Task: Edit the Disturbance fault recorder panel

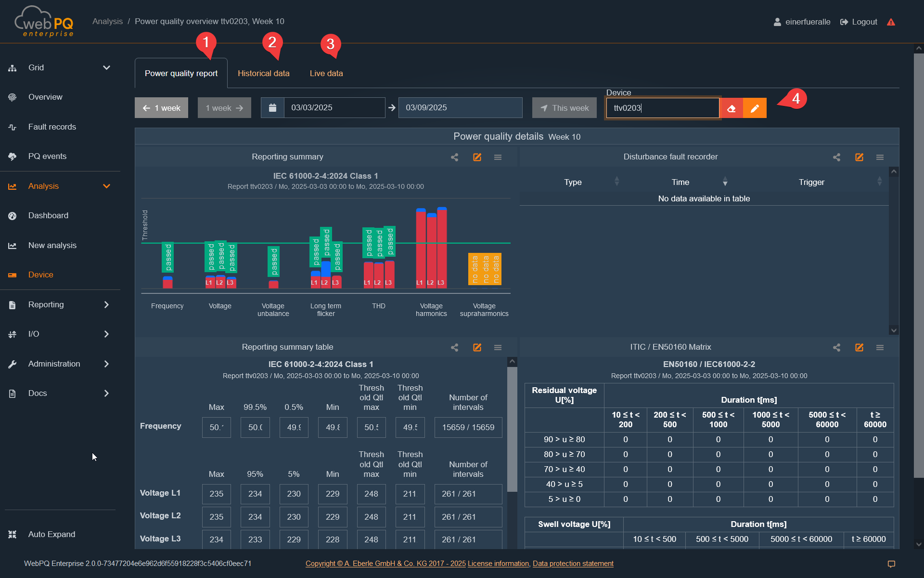Action: (859, 158)
